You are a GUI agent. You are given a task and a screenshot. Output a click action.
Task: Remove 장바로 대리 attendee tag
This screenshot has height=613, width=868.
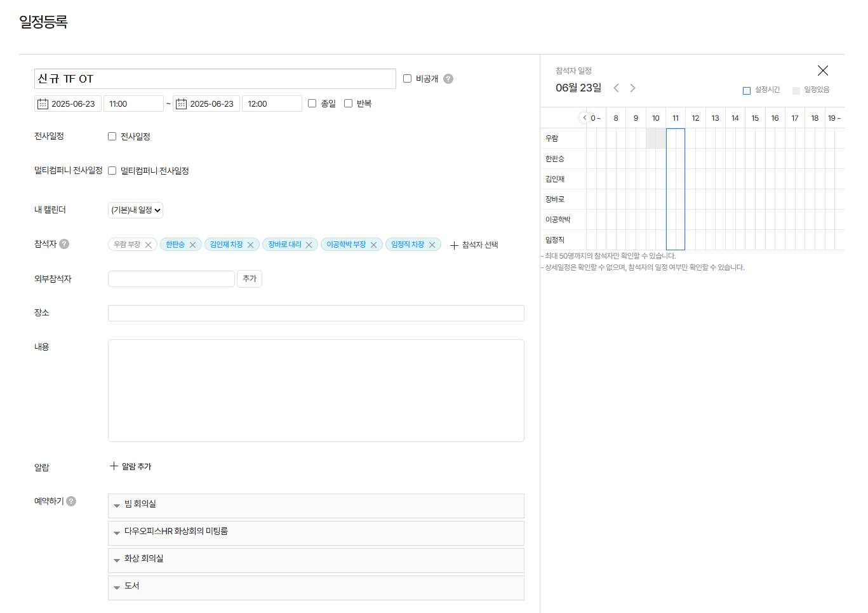pos(309,245)
